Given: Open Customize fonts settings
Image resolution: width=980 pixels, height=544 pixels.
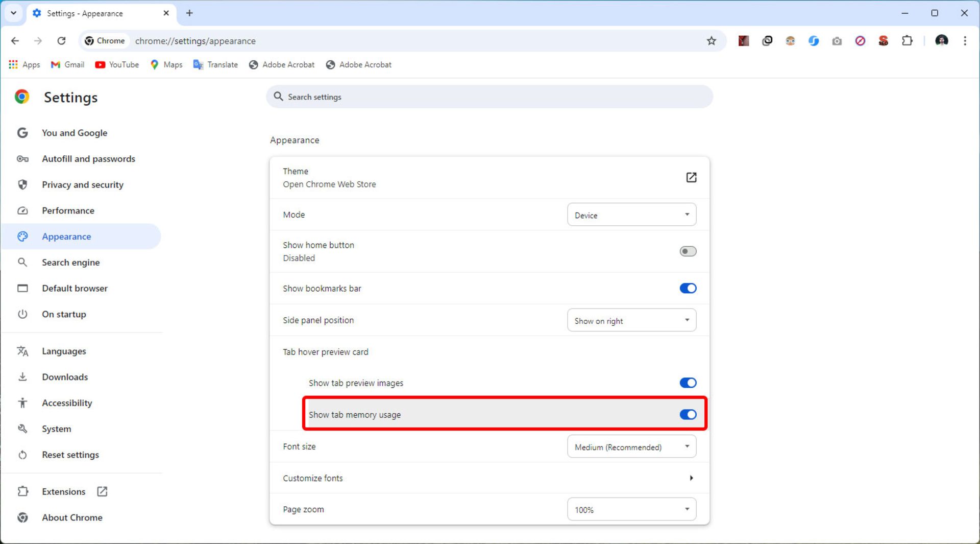Looking at the screenshot, I should point(488,478).
